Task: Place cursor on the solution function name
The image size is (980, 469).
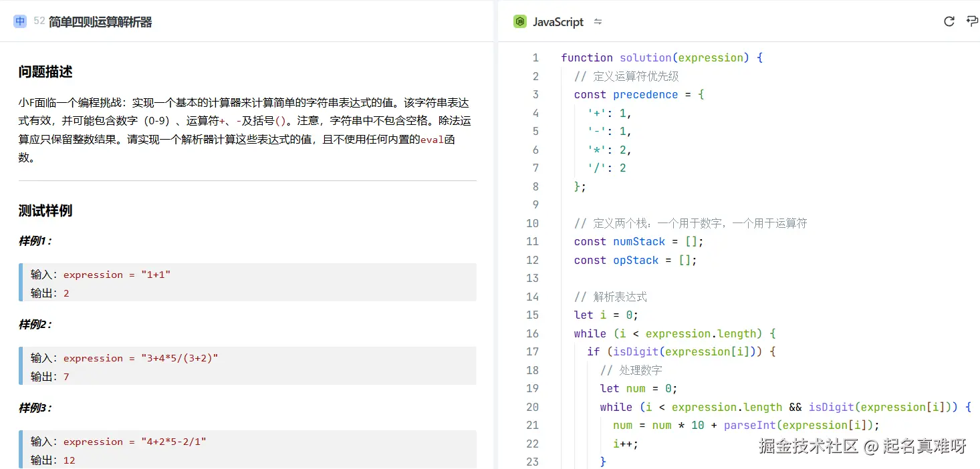Action: click(x=645, y=58)
